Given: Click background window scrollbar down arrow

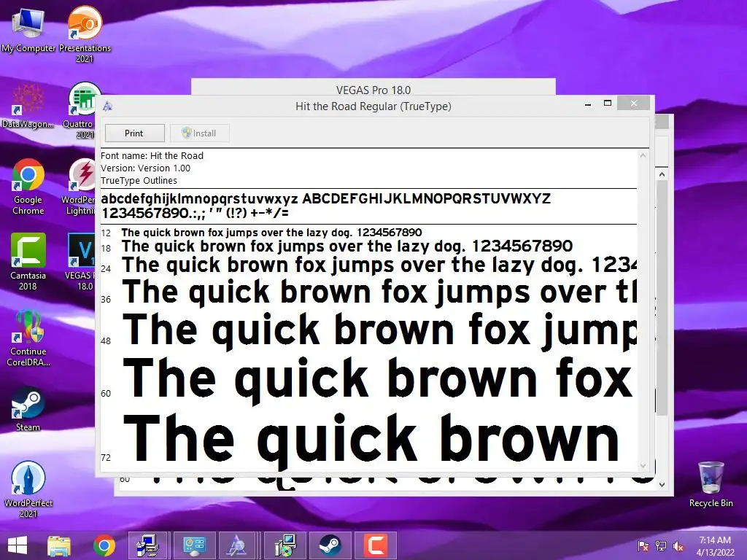Looking at the screenshot, I should [662, 485].
